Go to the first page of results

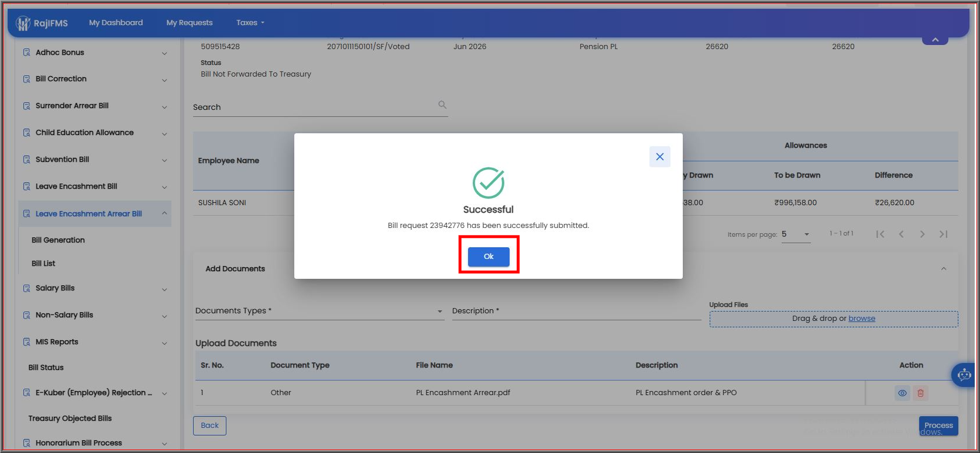[880, 234]
